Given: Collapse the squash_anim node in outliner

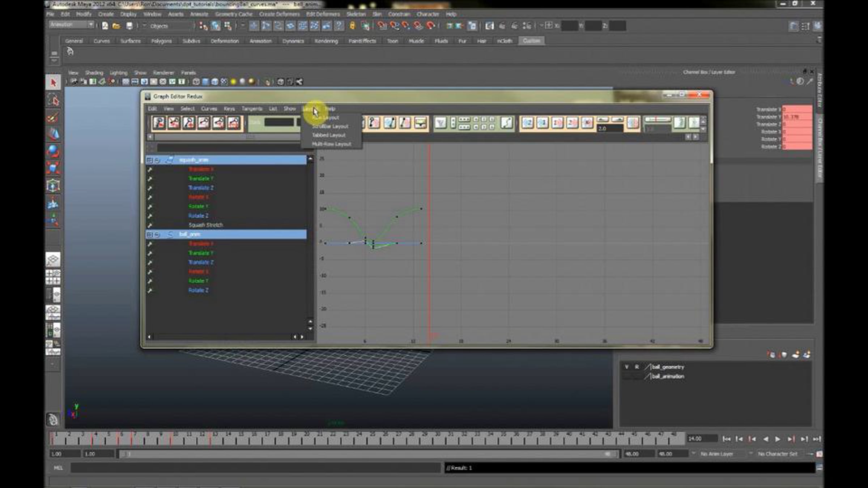Looking at the screenshot, I should pos(157,160).
